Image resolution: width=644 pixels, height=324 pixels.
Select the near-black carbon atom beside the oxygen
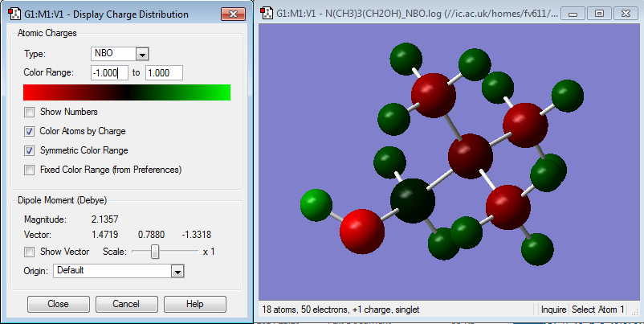[x=413, y=201]
